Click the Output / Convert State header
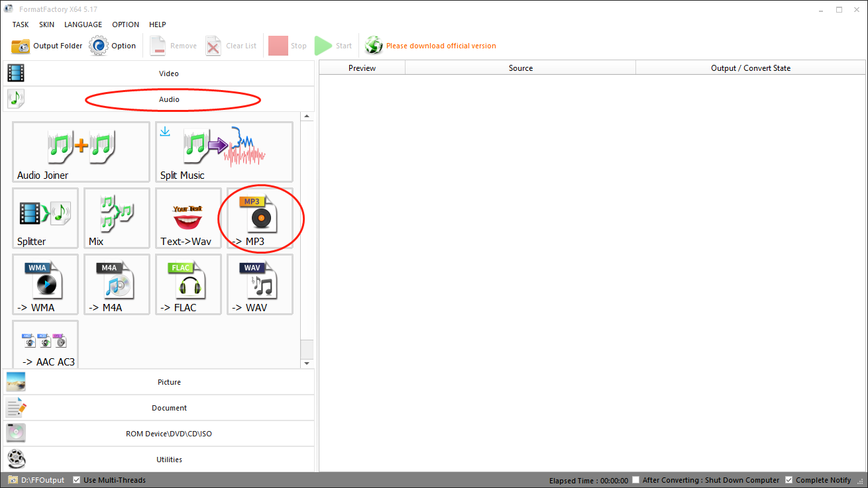 [x=750, y=68]
